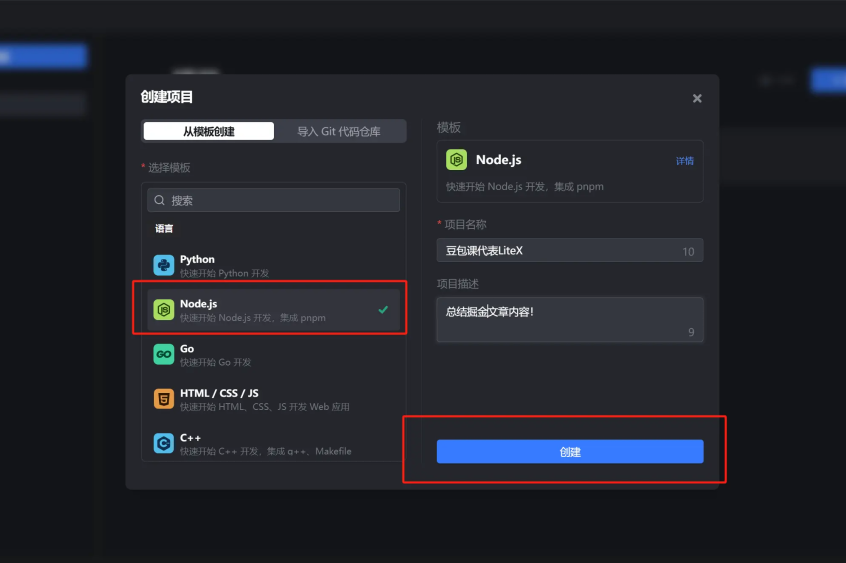Choose the Go template title

[x=187, y=349]
